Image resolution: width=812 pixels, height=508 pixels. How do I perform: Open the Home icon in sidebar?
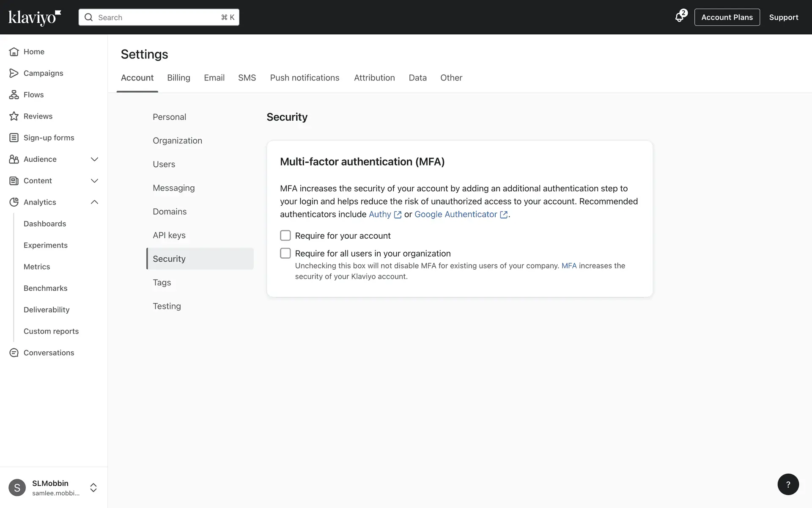tap(14, 52)
